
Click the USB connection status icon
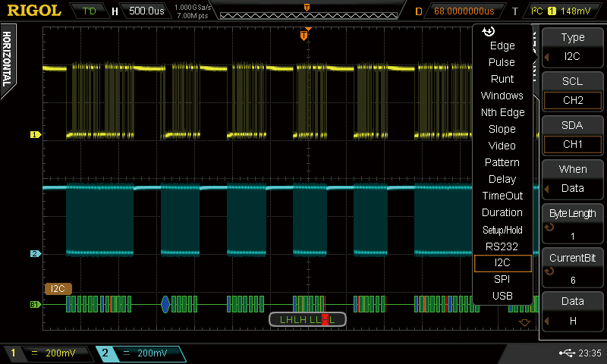(x=566, y=353)
